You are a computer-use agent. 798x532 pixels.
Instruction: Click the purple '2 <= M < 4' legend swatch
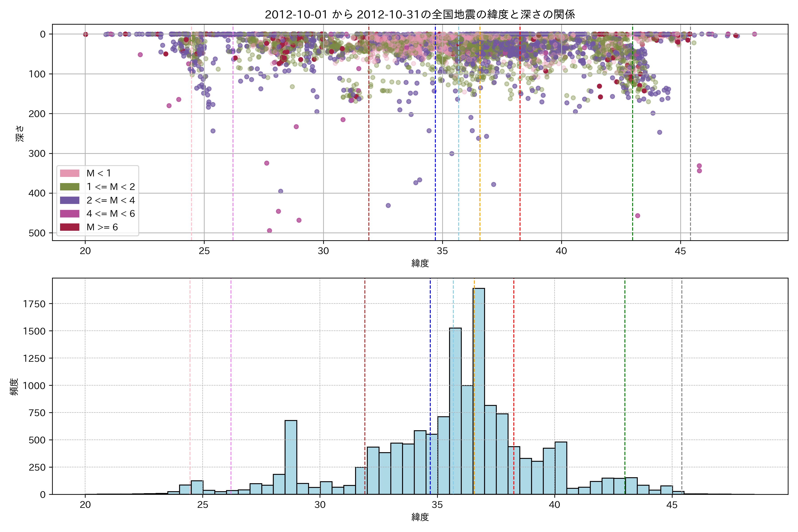(x=70, y=200)
